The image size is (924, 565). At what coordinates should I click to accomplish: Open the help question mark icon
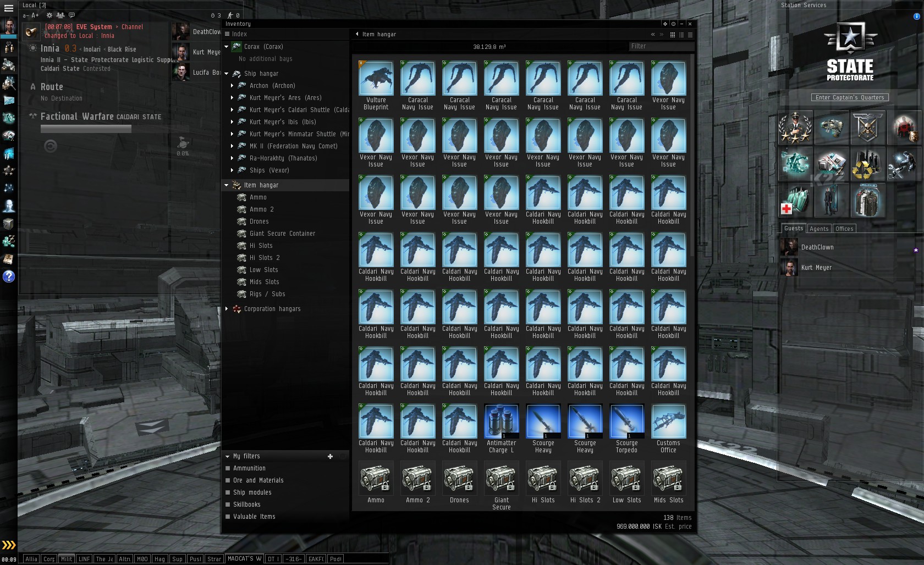9,276
